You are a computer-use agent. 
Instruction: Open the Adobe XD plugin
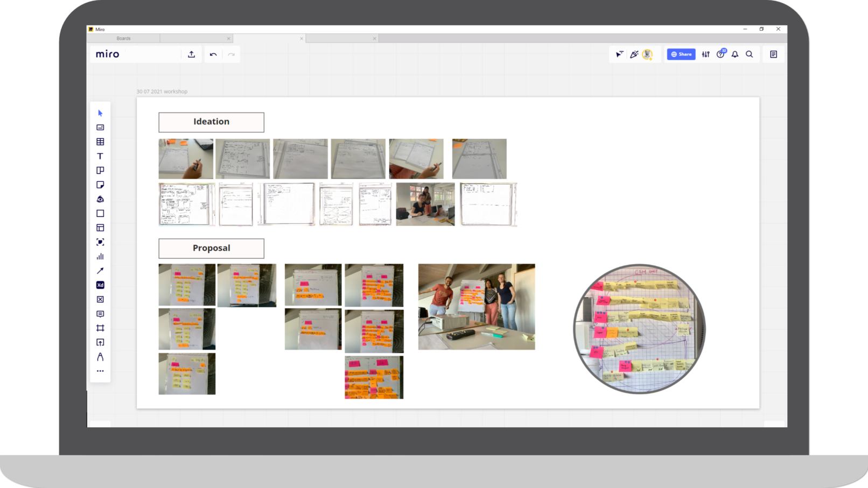click(100, 285)
